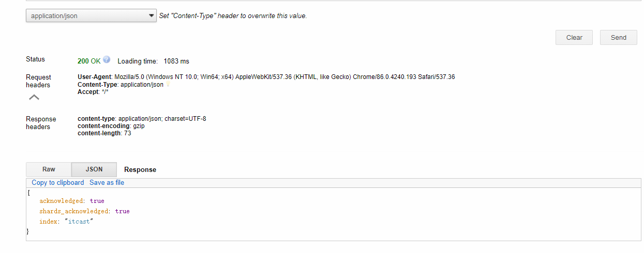644x253 pixels.
Task: Click Copy to clipboard link
Action: [58, 183]
